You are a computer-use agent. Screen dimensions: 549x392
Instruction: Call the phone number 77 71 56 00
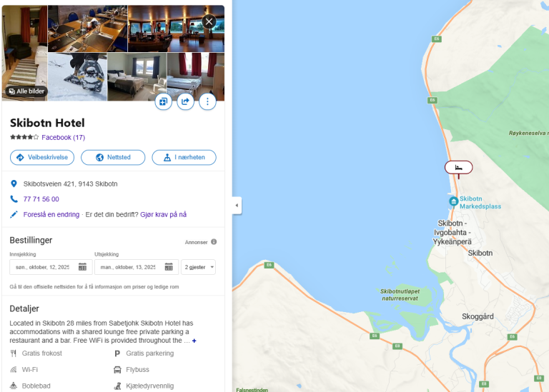click(x=41, y=199)
